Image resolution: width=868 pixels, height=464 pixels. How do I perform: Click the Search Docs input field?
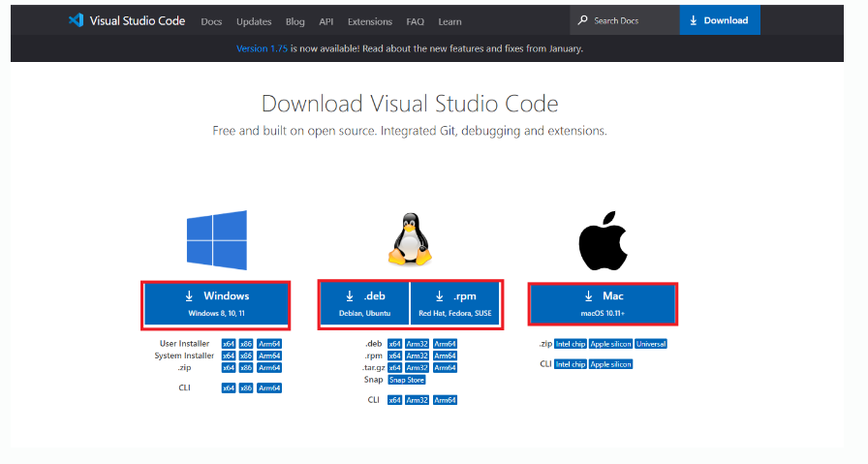625,20
